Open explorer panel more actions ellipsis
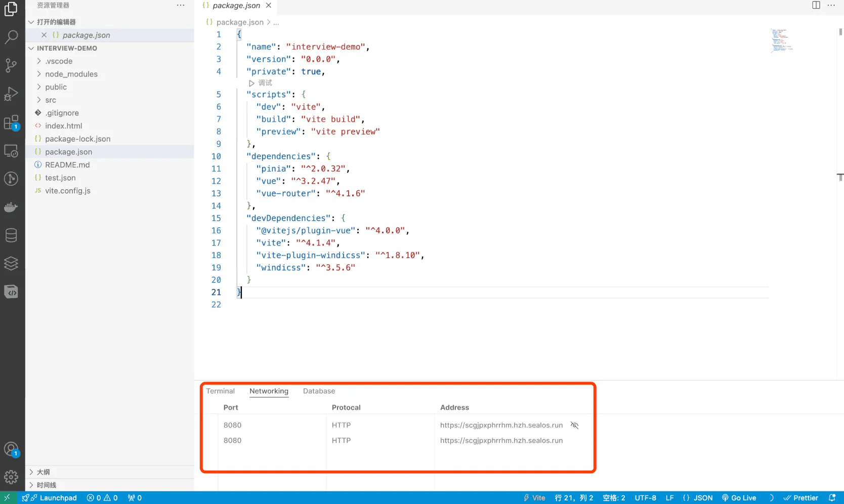 click(x=181, y=5)
